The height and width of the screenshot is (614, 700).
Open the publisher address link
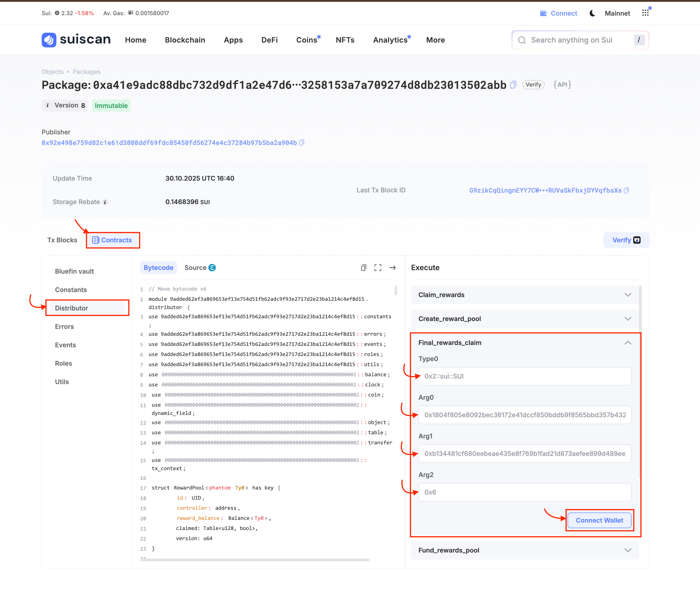tap(169, 143)
